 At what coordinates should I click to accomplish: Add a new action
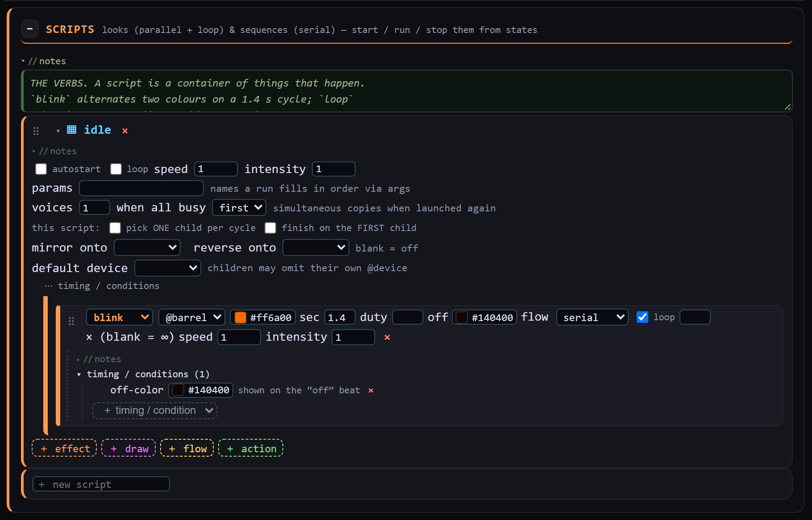coord(251,448)
